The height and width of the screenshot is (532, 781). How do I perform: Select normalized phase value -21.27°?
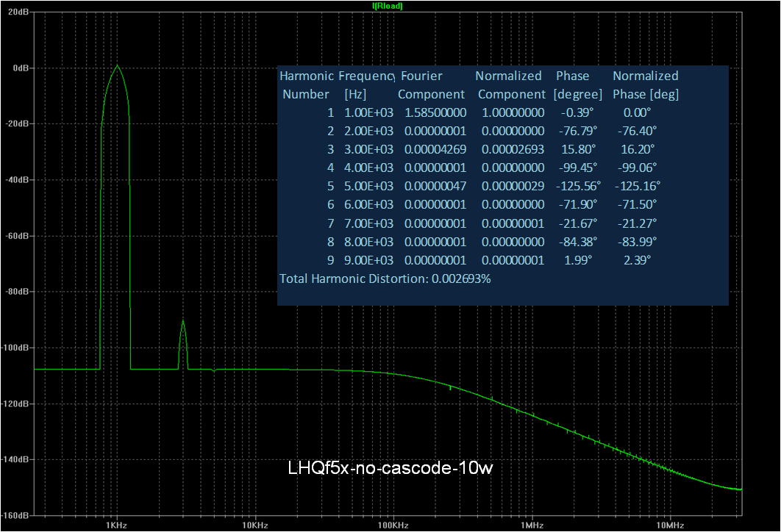pos(638,224)
